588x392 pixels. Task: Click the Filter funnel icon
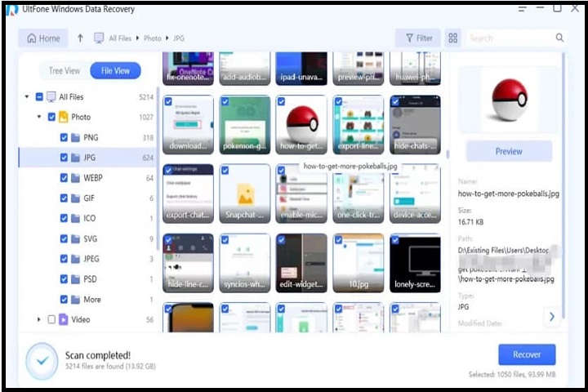click(409, 38)
